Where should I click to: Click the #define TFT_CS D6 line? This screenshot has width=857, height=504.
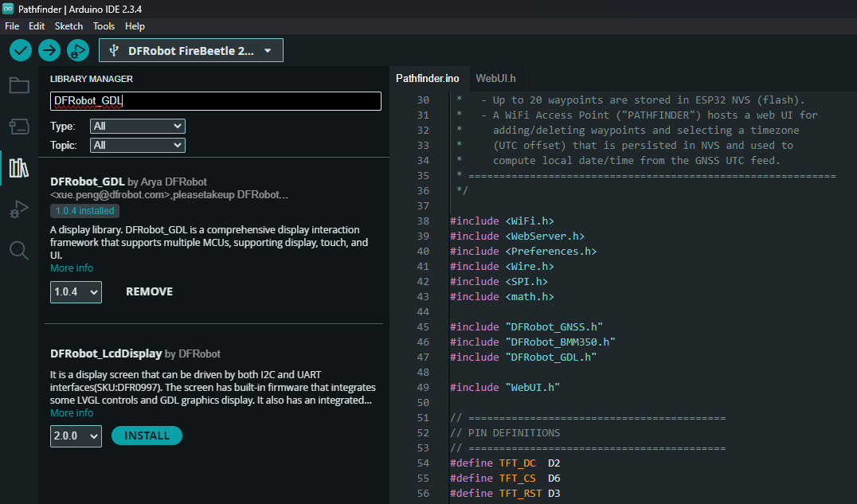pos(505,479)
